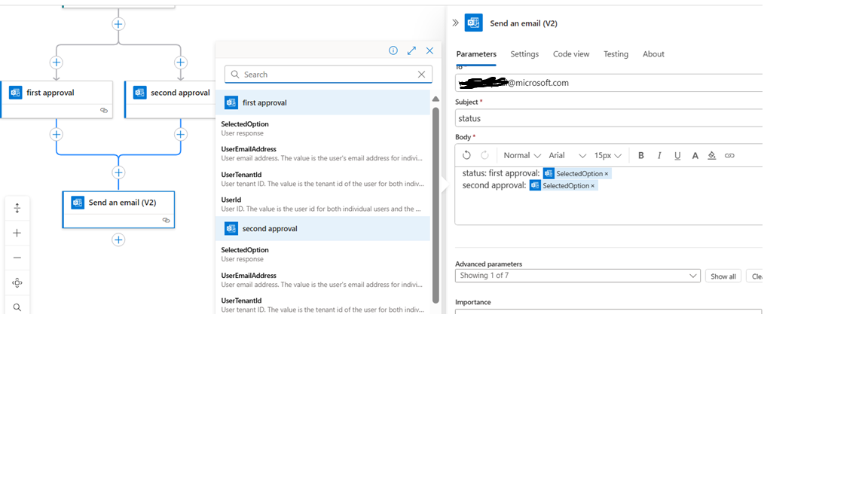868x488 pixels.
Task: Insert UserTenantId from second approval
Action: [322, 305]
